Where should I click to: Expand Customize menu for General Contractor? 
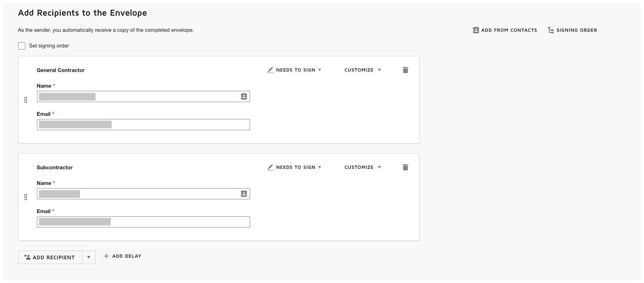tap(363, 70)
